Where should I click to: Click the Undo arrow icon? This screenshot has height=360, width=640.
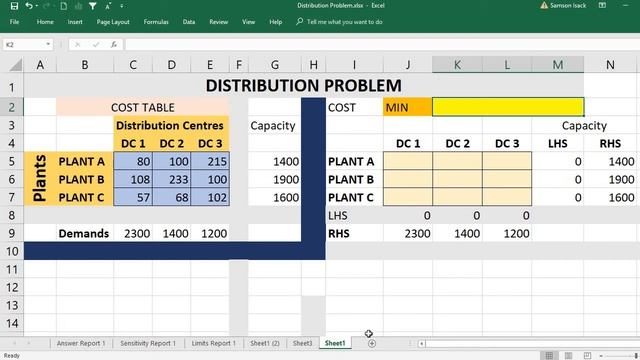(x=29, y=6)
